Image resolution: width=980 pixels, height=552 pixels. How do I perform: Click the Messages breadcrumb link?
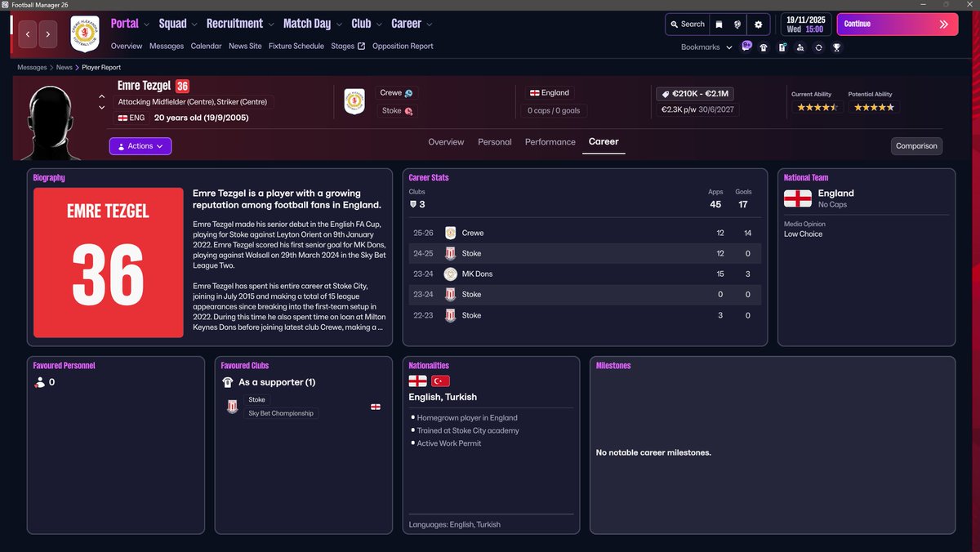tap(32, 68)
